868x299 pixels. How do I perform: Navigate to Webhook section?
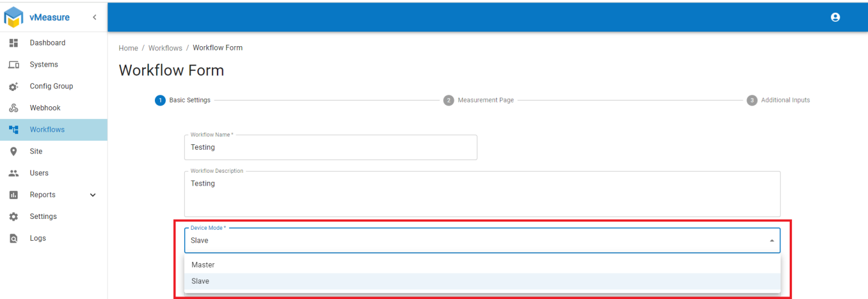coord(53,108)
